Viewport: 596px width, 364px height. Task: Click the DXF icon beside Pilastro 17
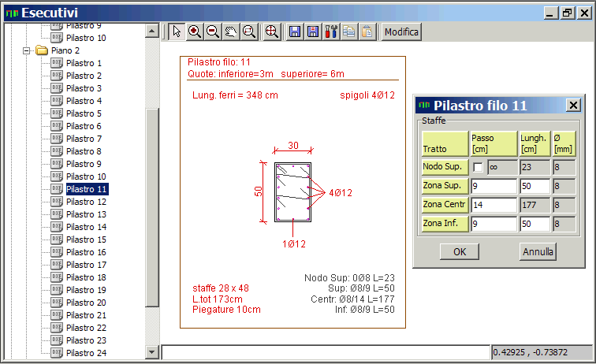57,265
